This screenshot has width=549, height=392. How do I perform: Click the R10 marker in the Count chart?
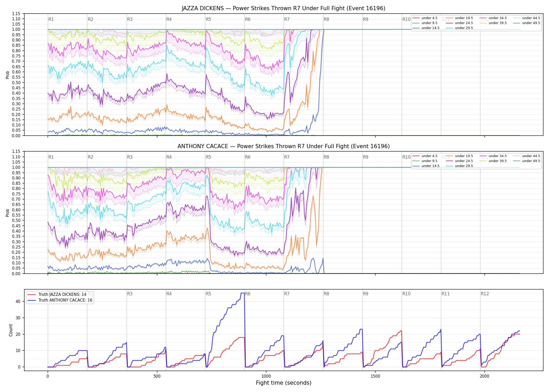pos(406,294)
